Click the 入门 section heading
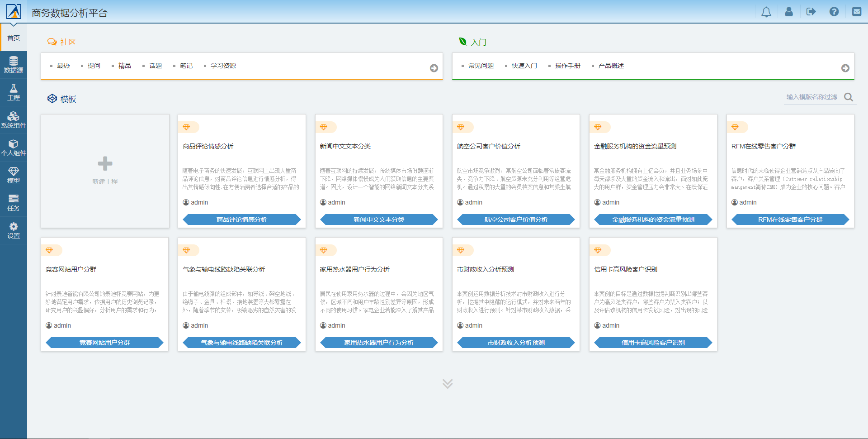The height and width of the screenshot is (439, 868). click(472, 42)
